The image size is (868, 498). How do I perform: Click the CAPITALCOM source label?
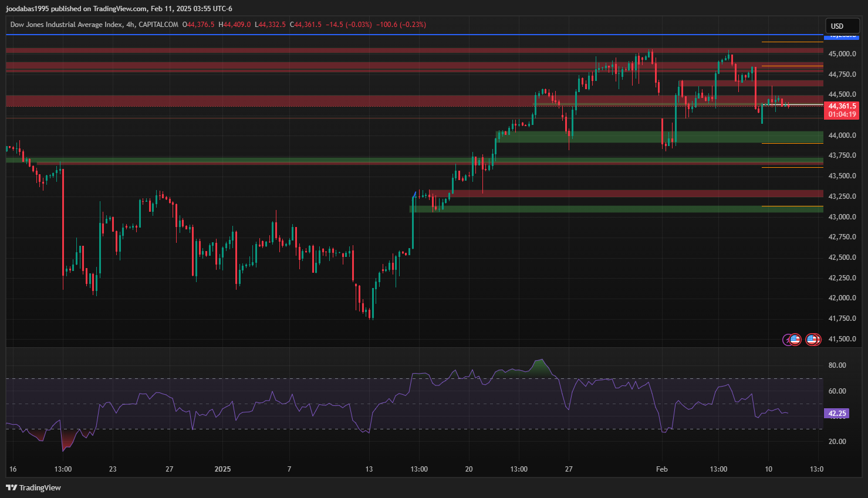point(158,25)
